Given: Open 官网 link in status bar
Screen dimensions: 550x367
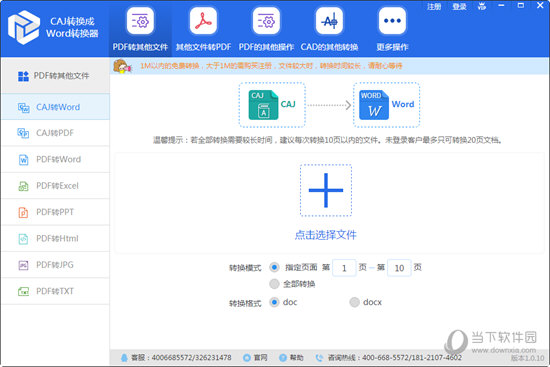Looking at the screenshot, I should tap(260, 358).
